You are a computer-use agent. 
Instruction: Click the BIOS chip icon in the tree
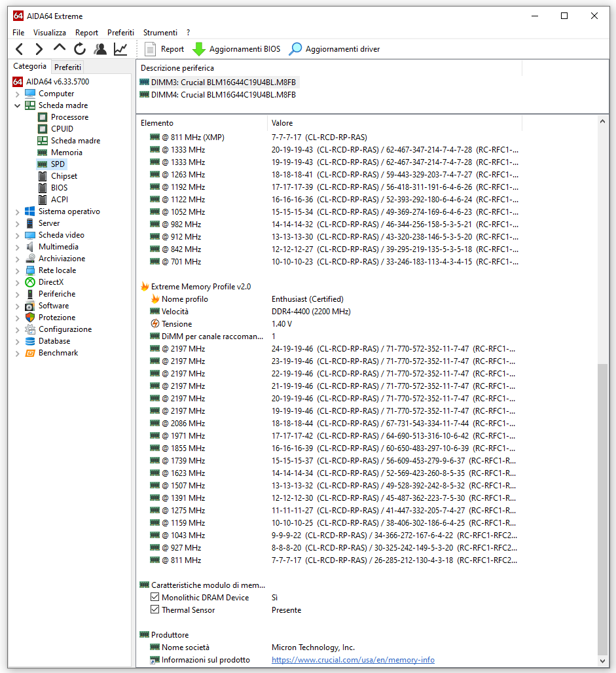[43, 188]
